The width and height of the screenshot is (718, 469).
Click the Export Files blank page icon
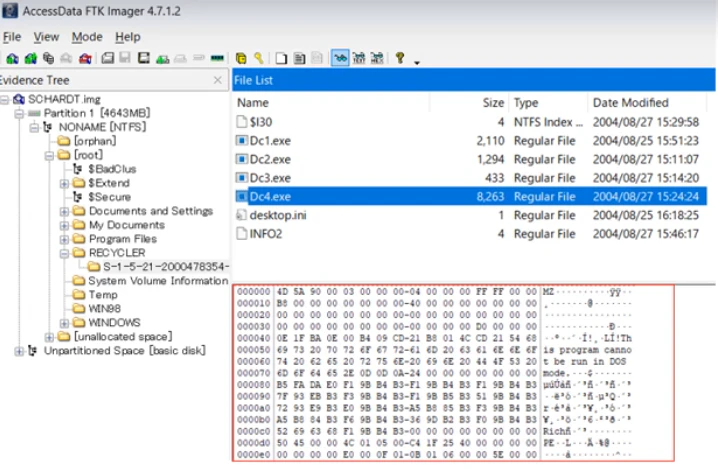(x=281, y=58)
